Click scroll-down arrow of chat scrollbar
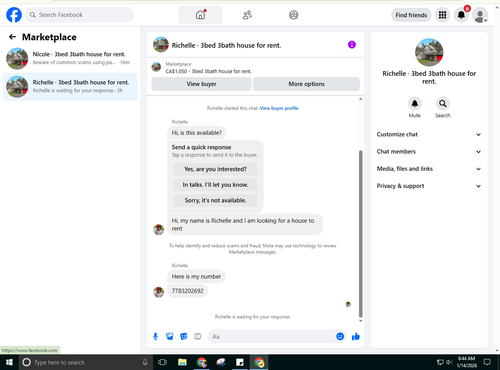The width and height of the screenshot is (500, 370). (x=360, y=321)
